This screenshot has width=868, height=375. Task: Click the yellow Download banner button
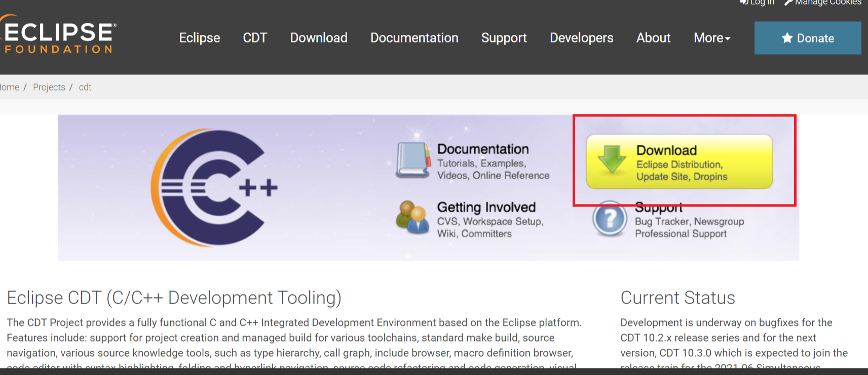(x=679, y=161)
